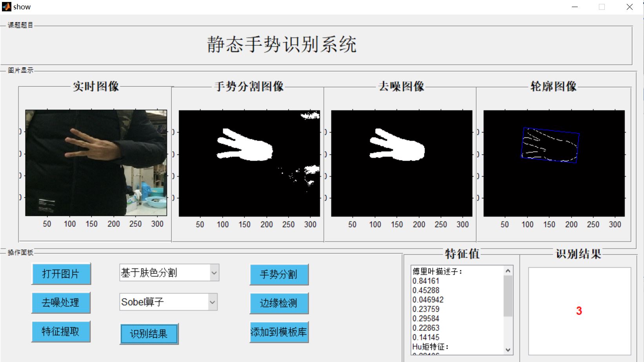Select the 0.14145 feature value
This screenshot has height=362, width=644.
click(426, 337)
